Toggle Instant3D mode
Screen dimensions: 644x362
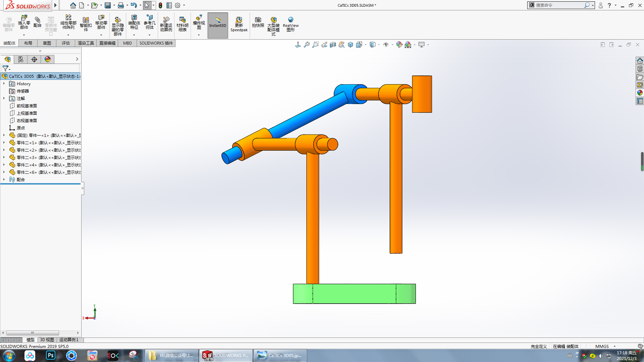(218, 25)
